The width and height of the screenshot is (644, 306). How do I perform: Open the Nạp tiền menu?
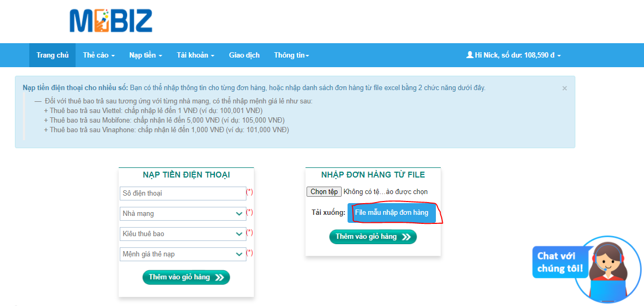coord(145,55)
